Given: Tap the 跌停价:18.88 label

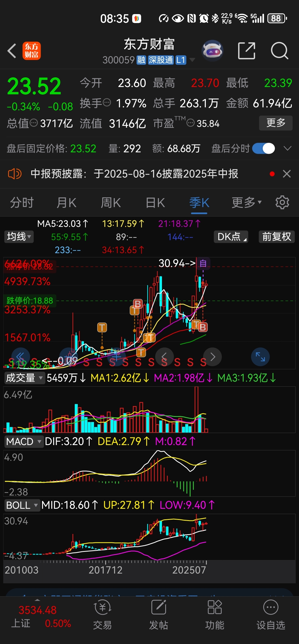Looking at the screenshot, I should (x=30, y=301).
